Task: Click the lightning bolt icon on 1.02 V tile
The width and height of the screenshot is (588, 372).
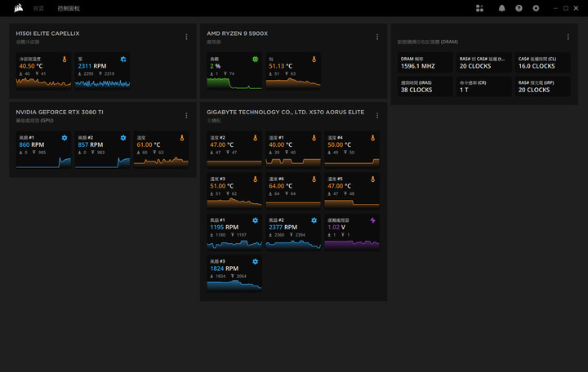Action: coord(372,220)
